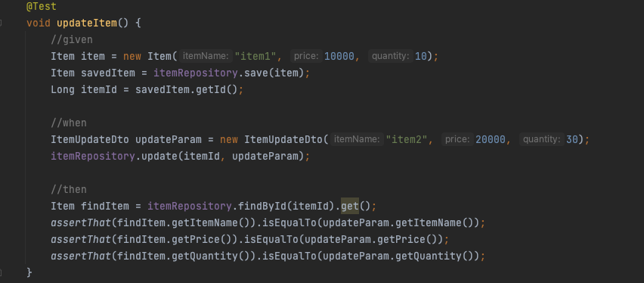Click the price hint before 20000
Screen dimensions: 644x283
tap(457, 139)
